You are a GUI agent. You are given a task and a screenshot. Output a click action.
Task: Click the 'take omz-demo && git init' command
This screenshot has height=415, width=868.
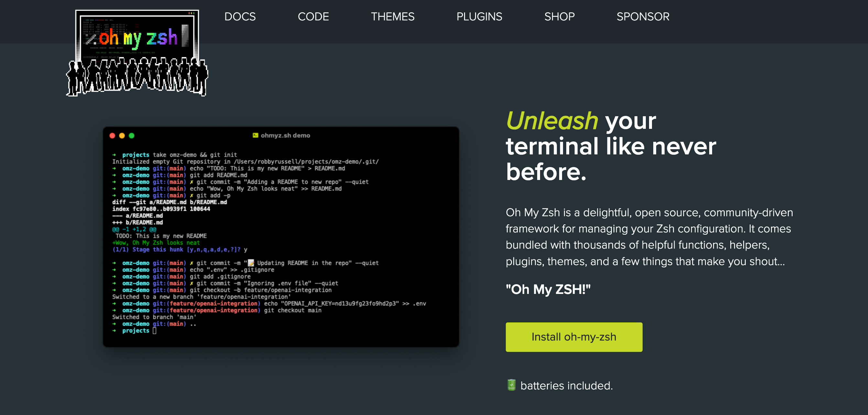pos(195,155)
